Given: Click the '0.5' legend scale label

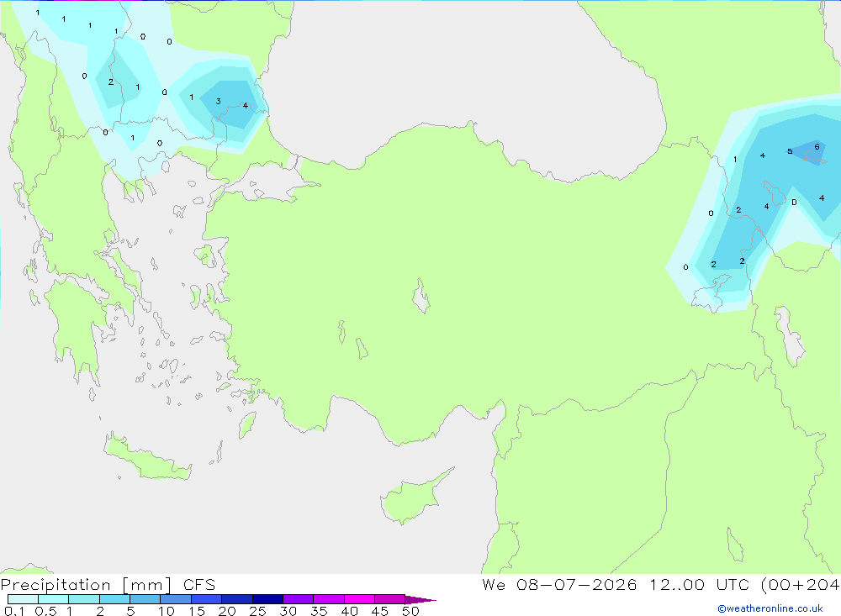Looking at the screenshot, I should pyautogui.click(x=45, y=611).
